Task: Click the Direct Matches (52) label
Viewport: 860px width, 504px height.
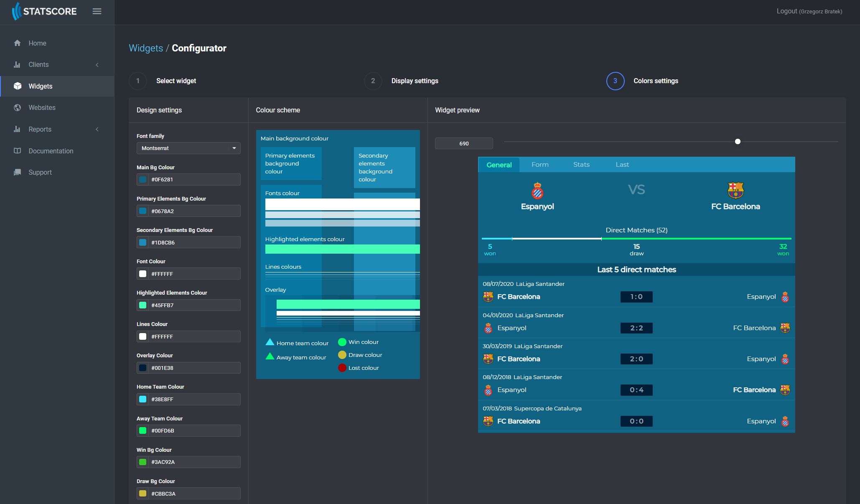Action: [x=636, y=230]
